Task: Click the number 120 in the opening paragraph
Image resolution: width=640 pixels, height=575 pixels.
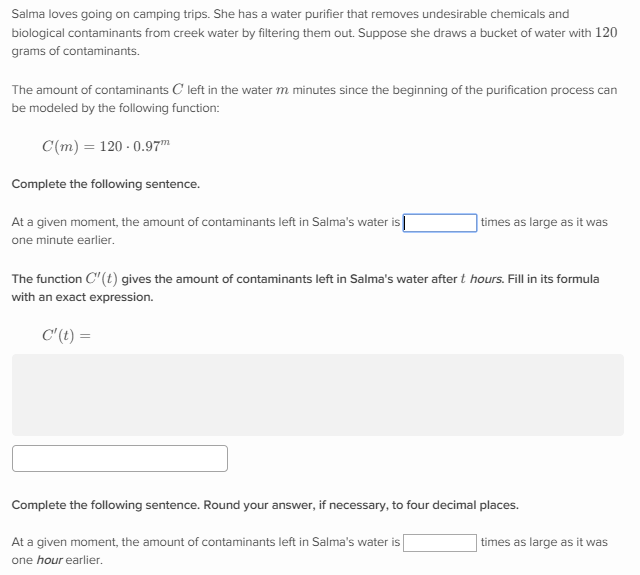Action: point(606,32)
